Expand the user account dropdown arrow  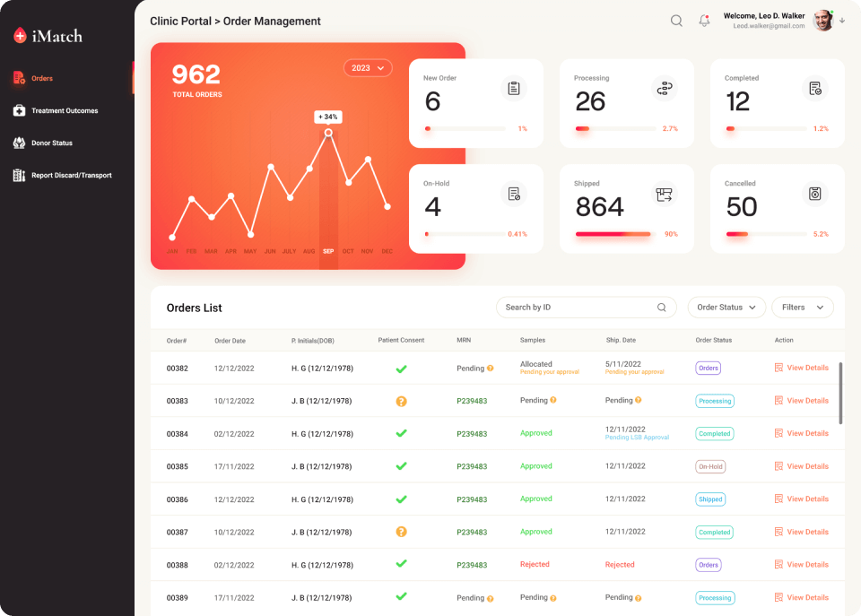[842, 21]
